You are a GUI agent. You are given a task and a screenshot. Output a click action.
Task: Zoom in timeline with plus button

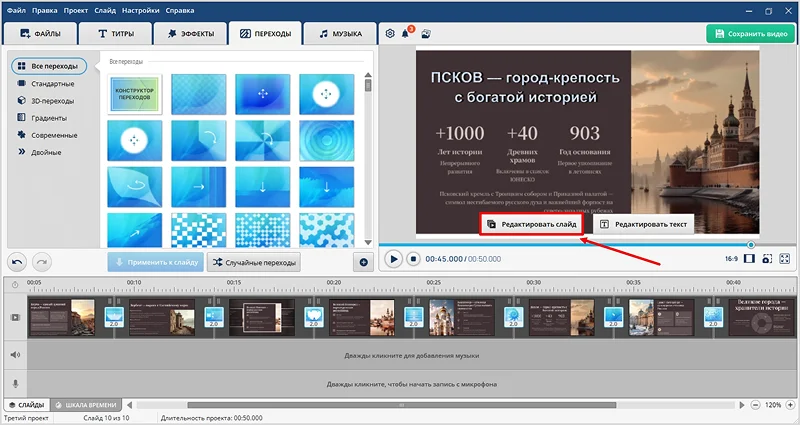click(x=790, y=405)
